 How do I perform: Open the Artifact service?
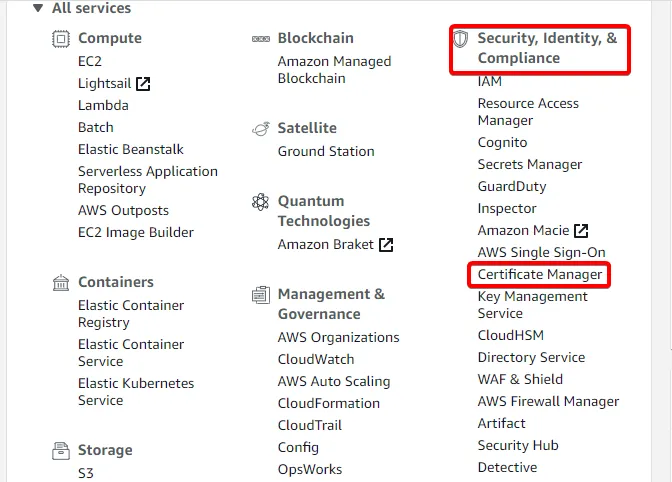click(501, 423)
